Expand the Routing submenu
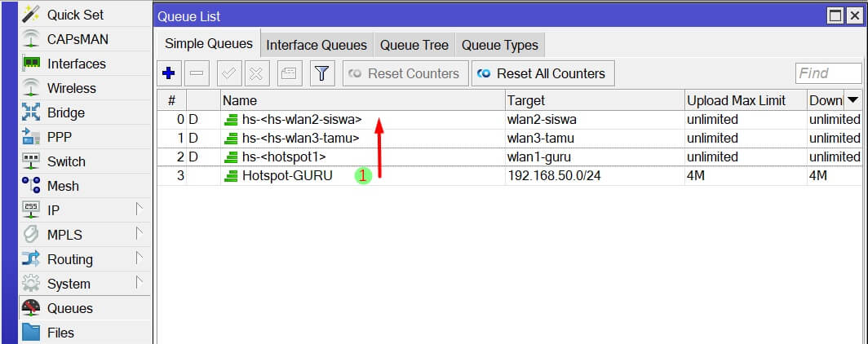The width and height of the screenshot is (868, 344). click(69, 259)
